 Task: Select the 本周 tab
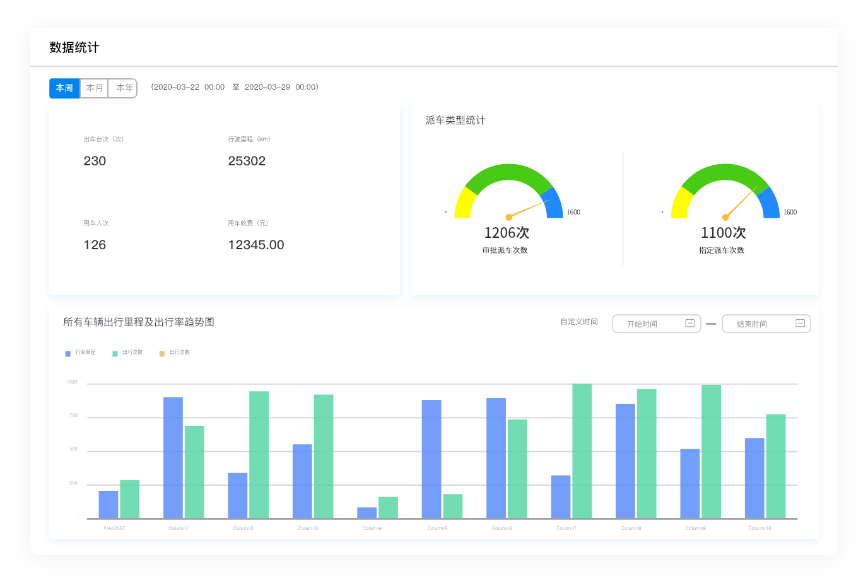(64, 88)
